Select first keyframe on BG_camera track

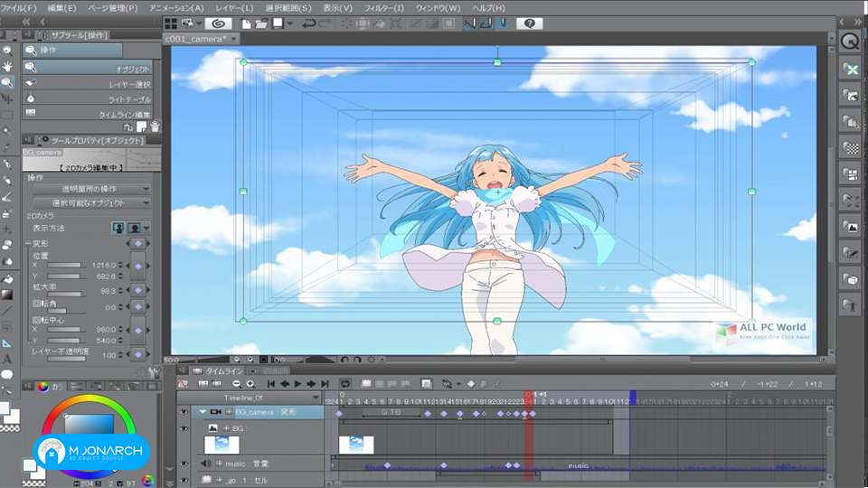tap(339, 413)
